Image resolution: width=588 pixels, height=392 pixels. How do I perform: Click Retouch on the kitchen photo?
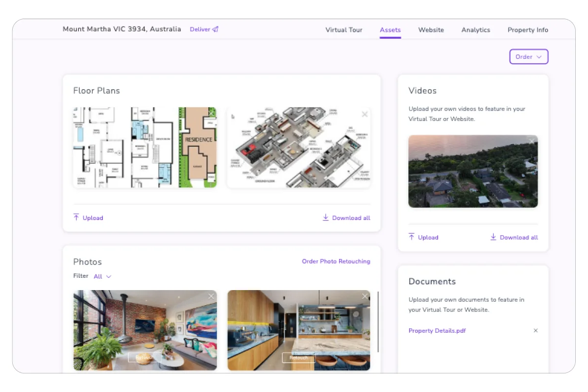[x=299, y=358]
